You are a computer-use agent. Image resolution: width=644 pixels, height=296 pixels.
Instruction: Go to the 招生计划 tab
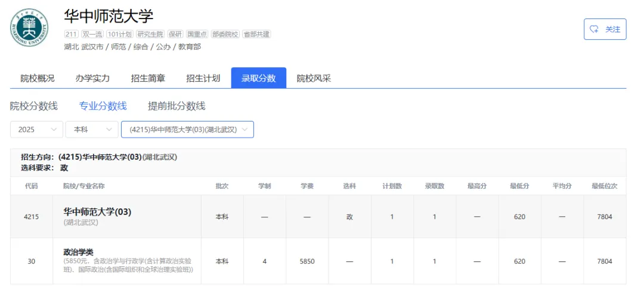203,78
